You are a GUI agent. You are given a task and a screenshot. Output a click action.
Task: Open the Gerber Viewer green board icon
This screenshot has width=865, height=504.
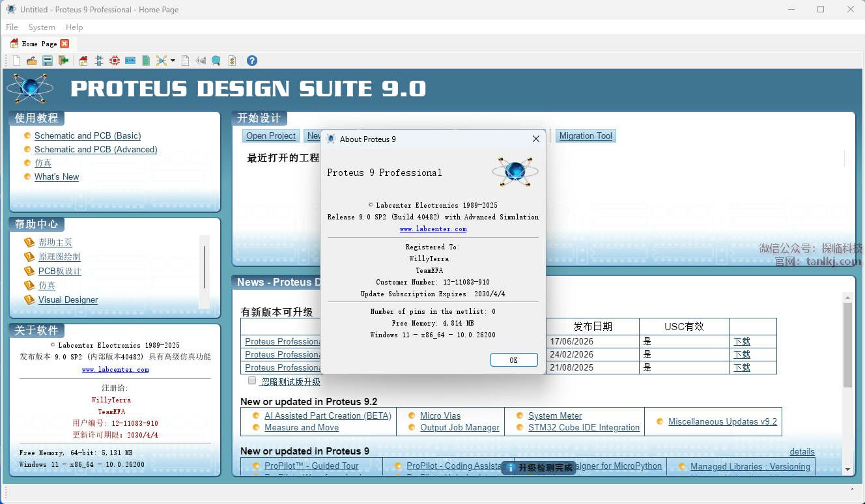(x=146, y=61)
